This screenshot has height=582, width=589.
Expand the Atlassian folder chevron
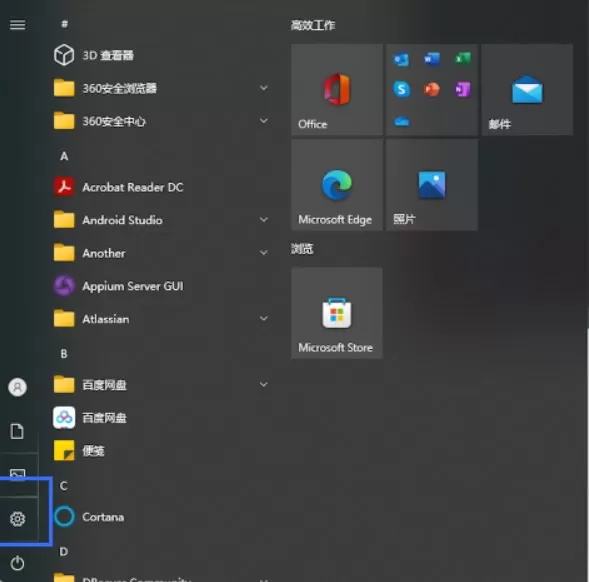click(x=264, y=318)
